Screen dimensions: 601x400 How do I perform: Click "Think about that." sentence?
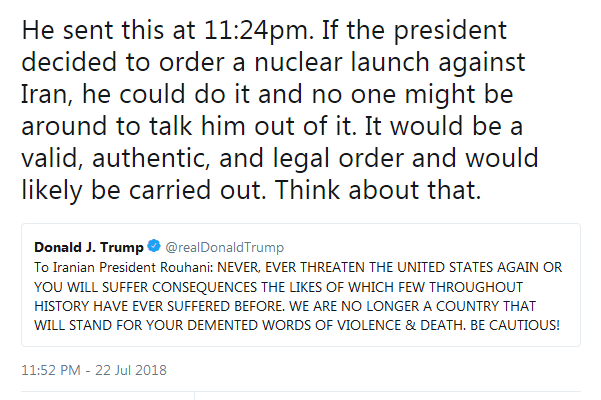click(x=401, y=191)
